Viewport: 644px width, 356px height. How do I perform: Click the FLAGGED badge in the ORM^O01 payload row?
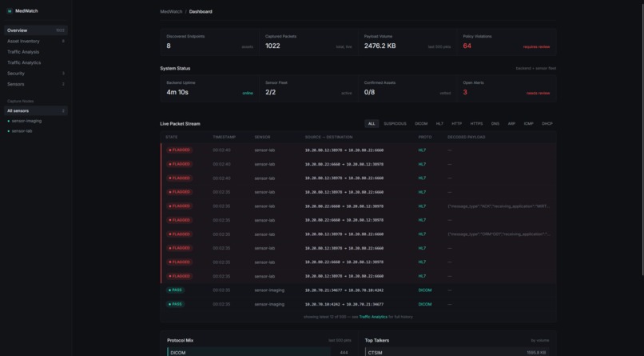[x=180, y=234]
